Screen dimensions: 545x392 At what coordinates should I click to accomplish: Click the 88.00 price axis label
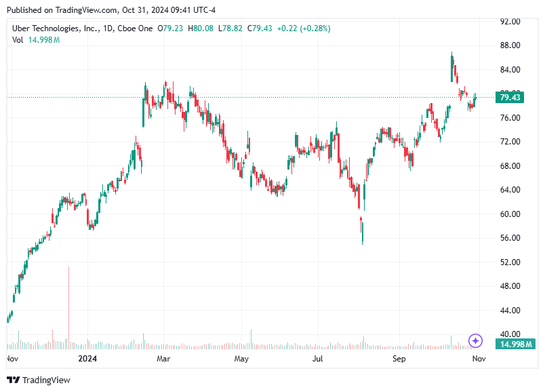(510, 45)
